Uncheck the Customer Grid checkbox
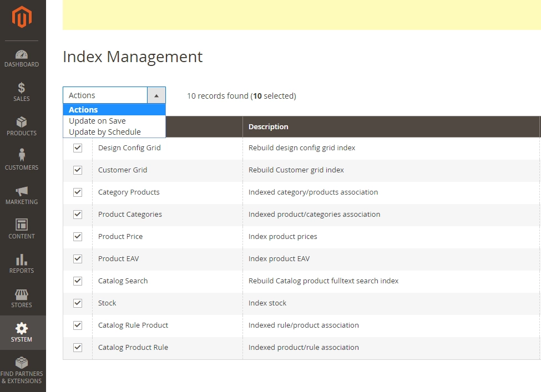 pyautogui.click(x=78, y=170)
